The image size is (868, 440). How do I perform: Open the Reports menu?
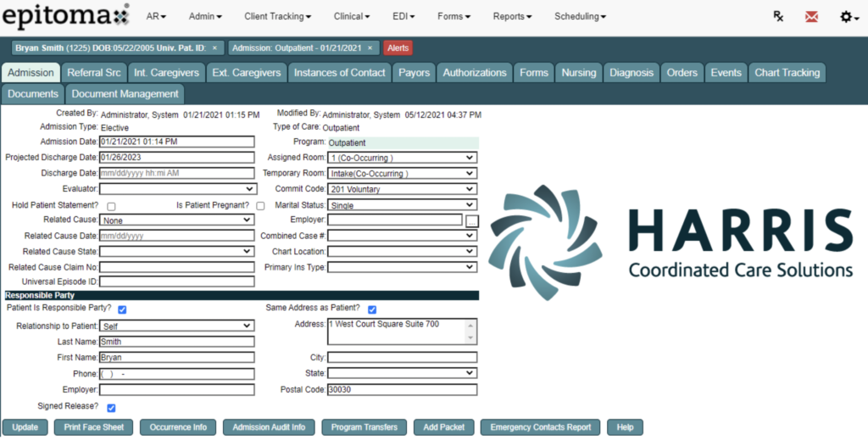pos(513,17)
